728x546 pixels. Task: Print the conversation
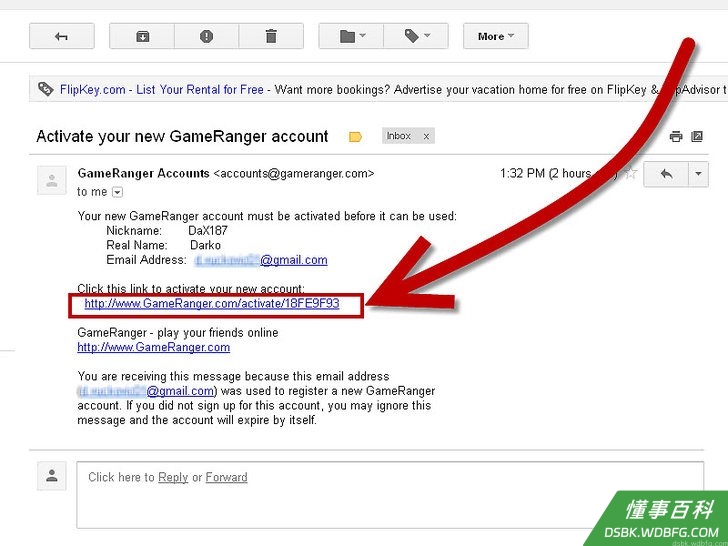[x=676, y=136]
